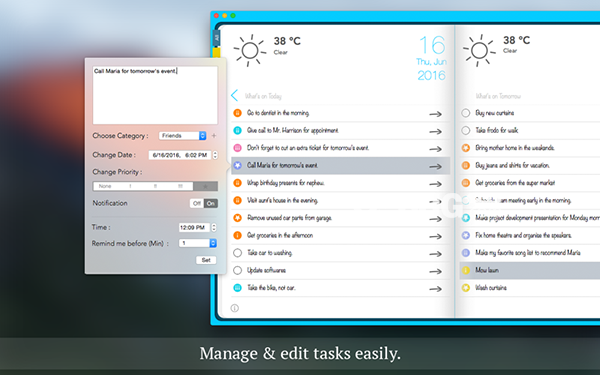Click the arrow beside 'Wrap birthday presents for nephew'
Viewport: 600px width, 375px height.
pos(435,184)
